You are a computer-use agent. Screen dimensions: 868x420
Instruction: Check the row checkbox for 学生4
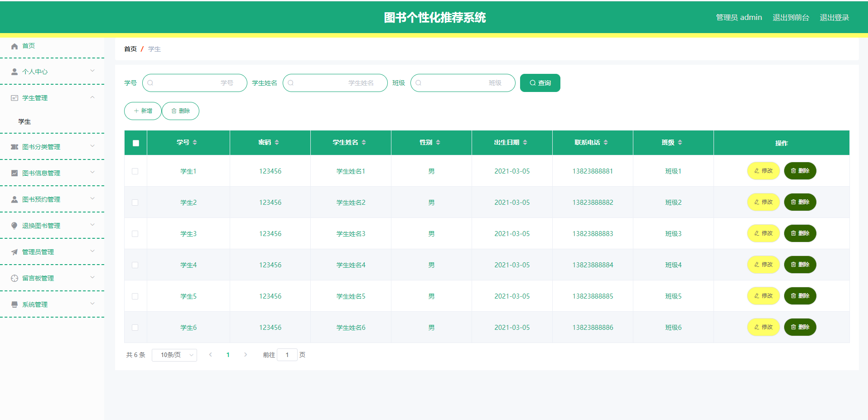tap(135, 265)
